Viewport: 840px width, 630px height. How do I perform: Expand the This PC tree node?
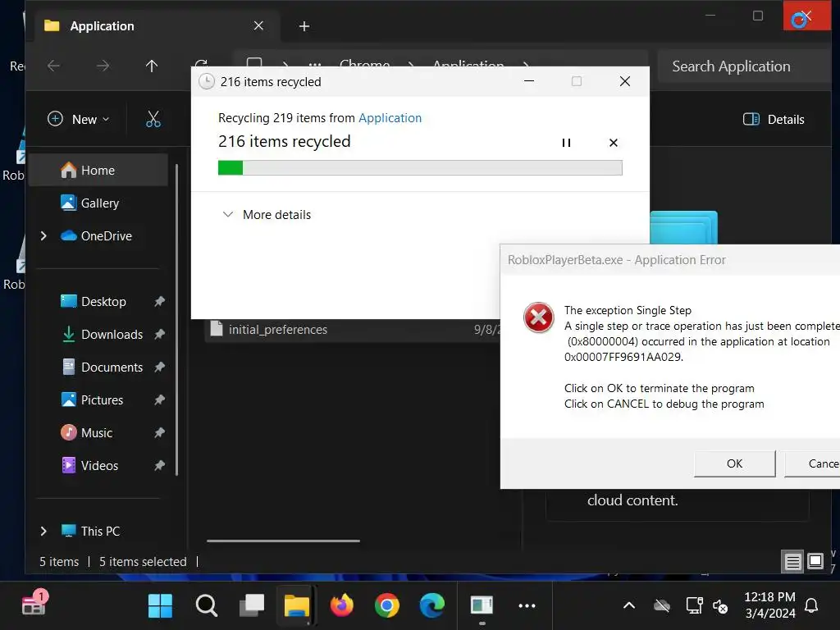click(43, 531)
